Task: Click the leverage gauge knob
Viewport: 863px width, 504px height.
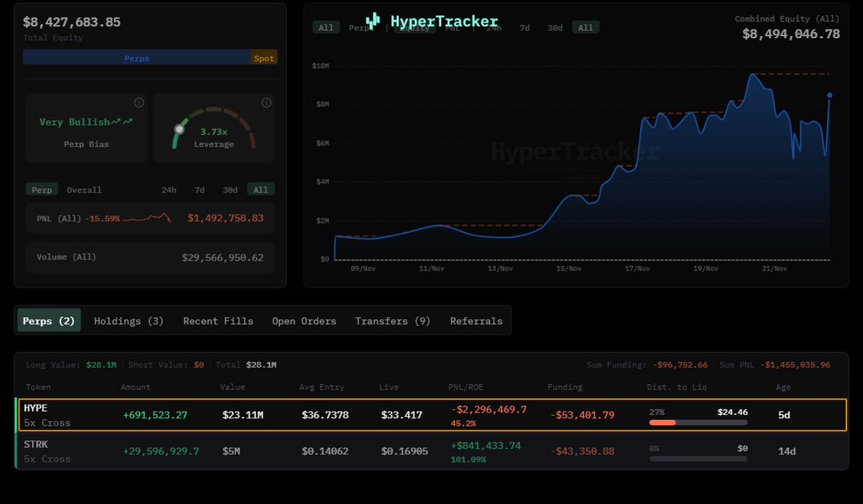Action: [x=179, y=129]
